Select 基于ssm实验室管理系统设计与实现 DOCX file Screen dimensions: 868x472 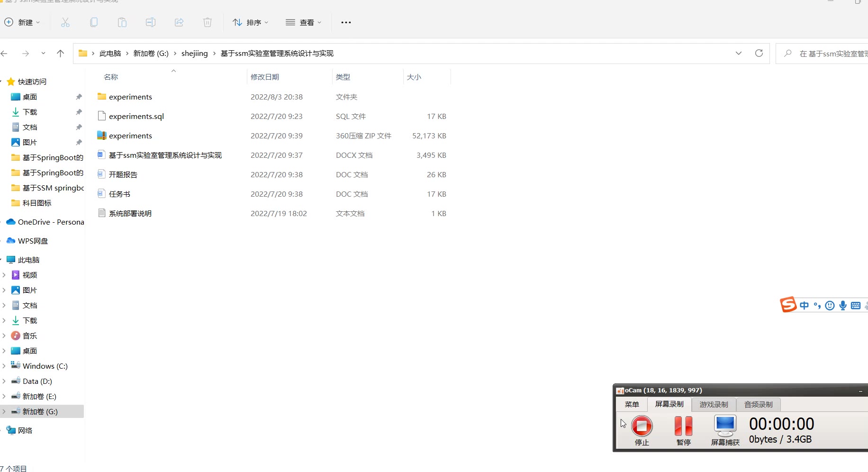[x=165, y=155]
